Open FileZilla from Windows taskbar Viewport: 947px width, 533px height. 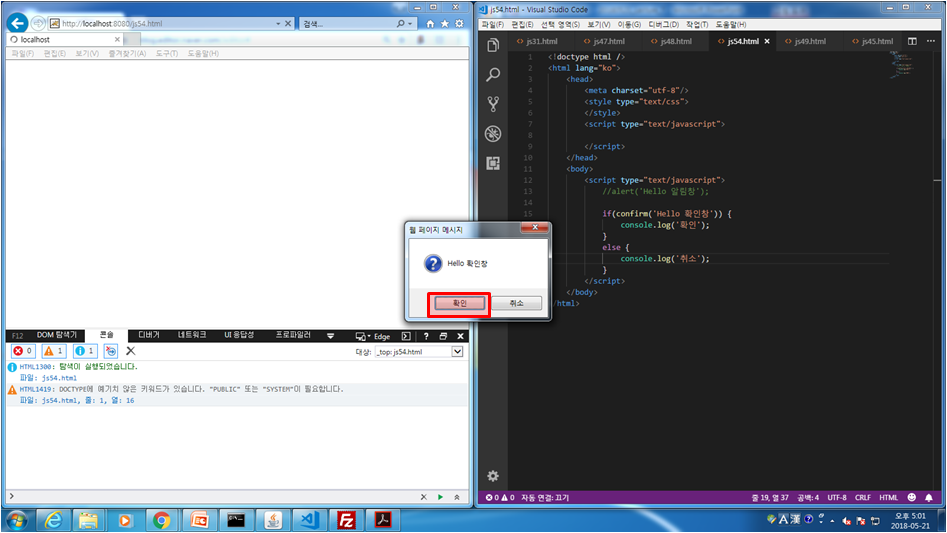[346, 520]
